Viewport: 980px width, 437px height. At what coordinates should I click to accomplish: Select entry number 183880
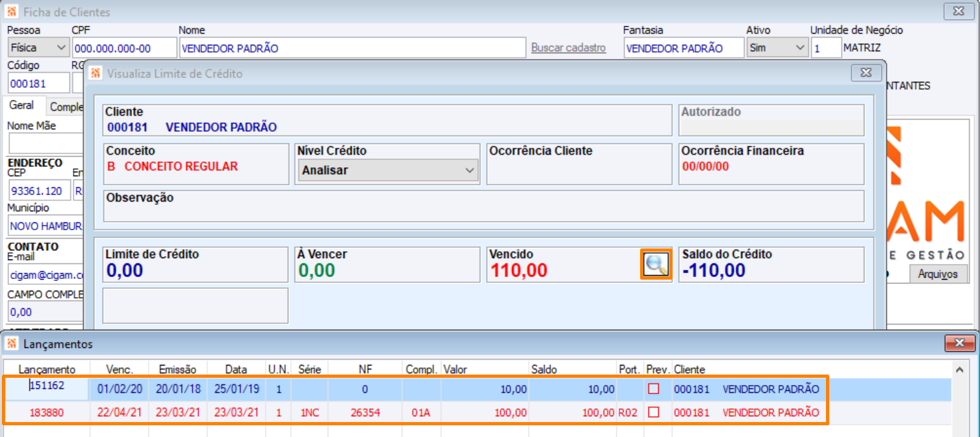click(47, 412)
